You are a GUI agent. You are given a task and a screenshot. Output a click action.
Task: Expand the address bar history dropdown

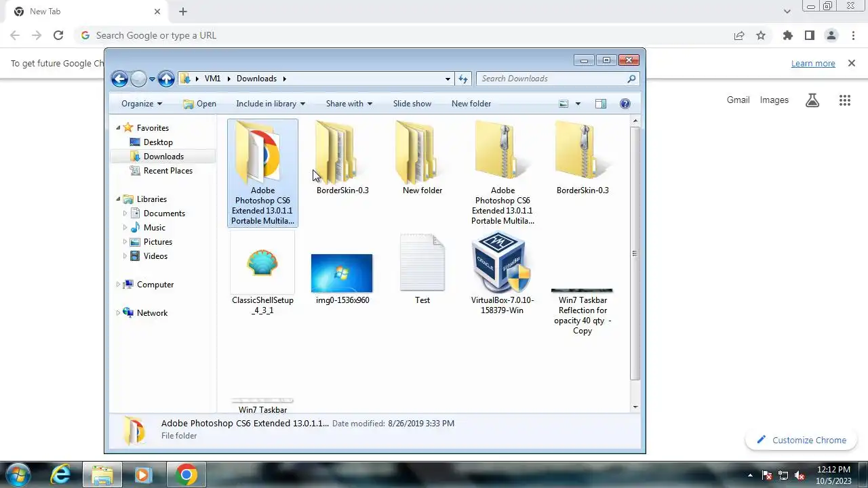pos(448,79)
